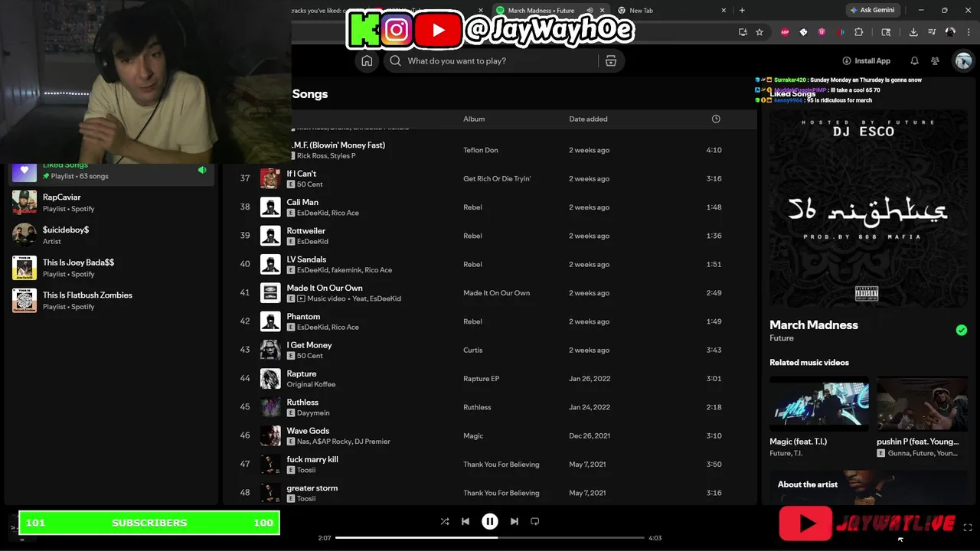Viewport: 980px width, 551px height.
Task: Open the Made It On Our Own album link
Action: pos(496,293)
